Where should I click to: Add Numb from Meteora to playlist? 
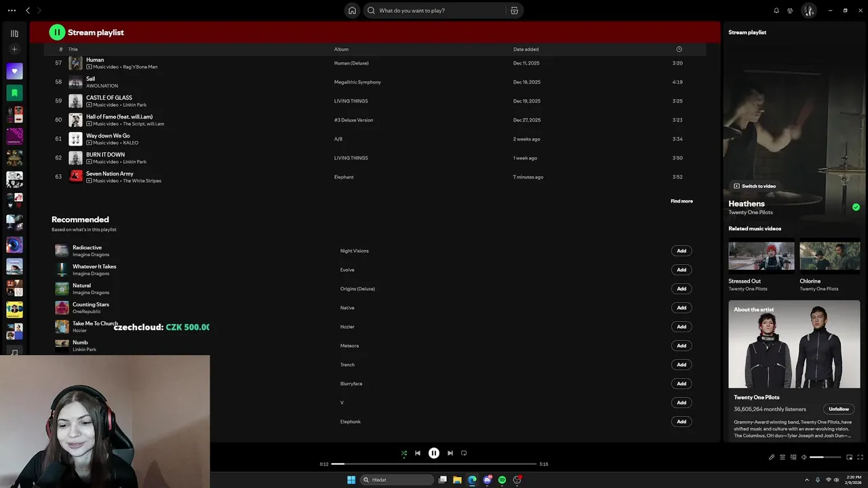(682, 346)
